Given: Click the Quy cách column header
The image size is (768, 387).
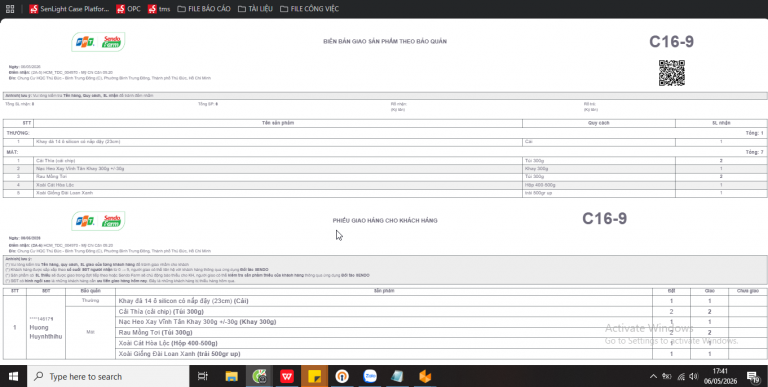Looking at the screenshot, I should (x=599, y=123).
